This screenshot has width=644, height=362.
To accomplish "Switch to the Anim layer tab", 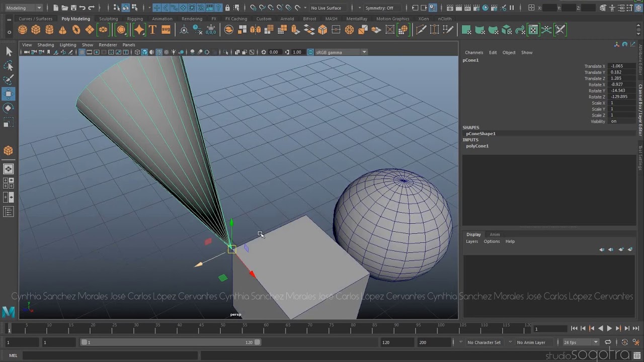I will 495,234.
